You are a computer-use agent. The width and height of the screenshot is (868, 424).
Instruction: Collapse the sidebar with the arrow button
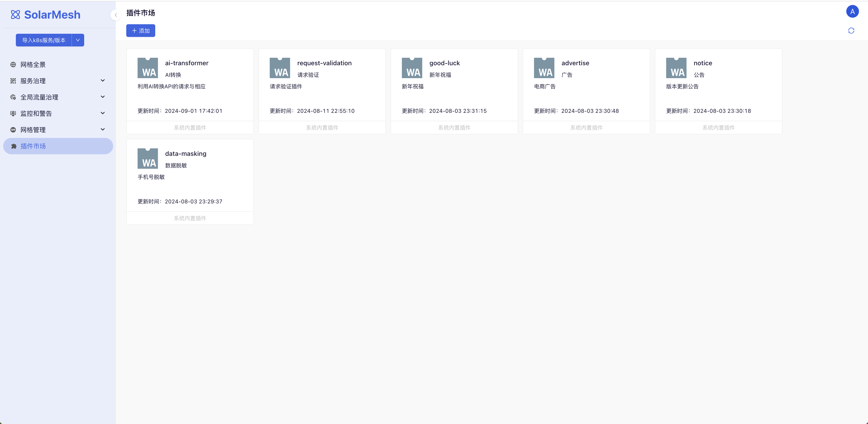116,15
